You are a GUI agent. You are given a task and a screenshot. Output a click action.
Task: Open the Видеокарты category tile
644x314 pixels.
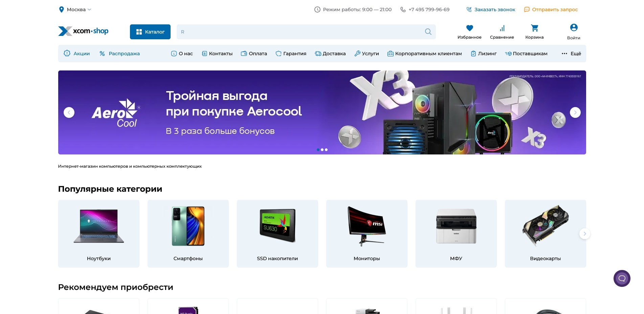545,233
